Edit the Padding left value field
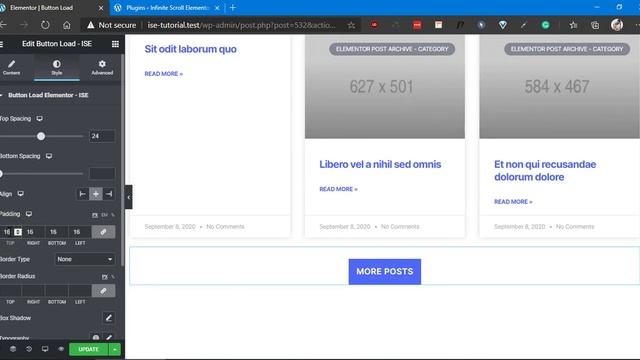This screenshot has height=360, width=640. tap(80, 232)
